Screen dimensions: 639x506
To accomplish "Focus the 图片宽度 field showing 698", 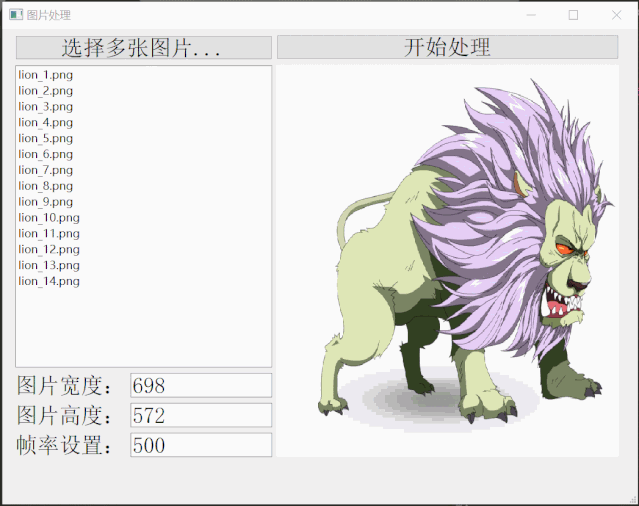I will click(201, 385).
